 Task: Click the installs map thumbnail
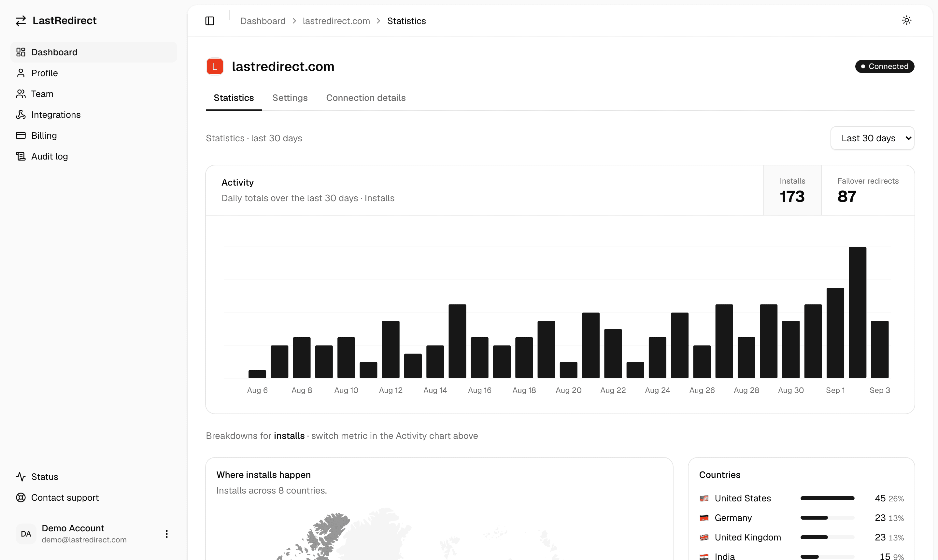[439, 534]
